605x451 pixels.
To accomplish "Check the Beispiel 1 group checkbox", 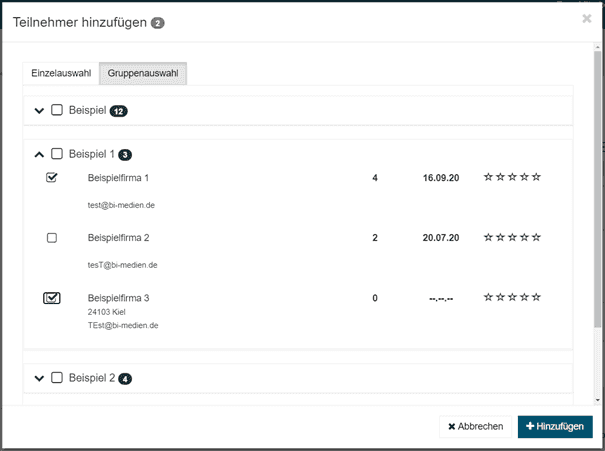I will tap(57, 154).
